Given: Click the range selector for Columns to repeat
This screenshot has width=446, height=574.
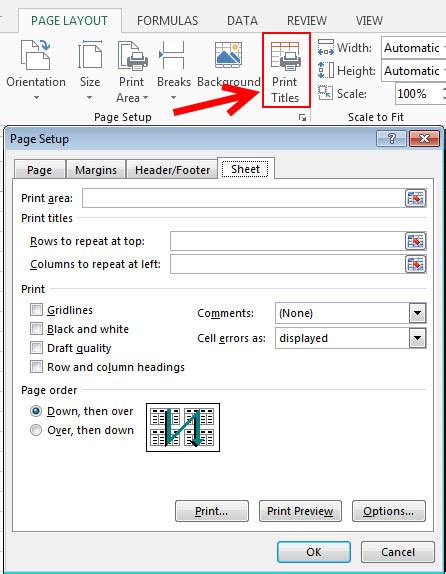Looking at the screenshot, I should [416, 264].
